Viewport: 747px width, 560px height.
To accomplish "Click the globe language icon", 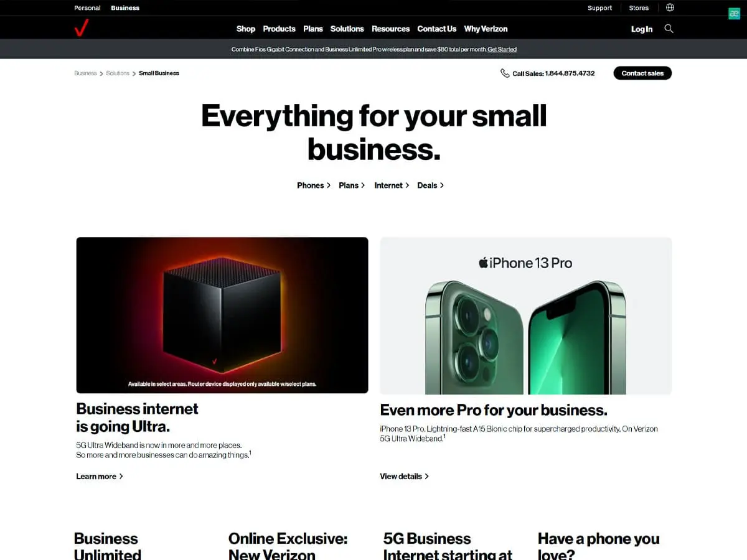I will pyautogui.click(x=670, y=7).
